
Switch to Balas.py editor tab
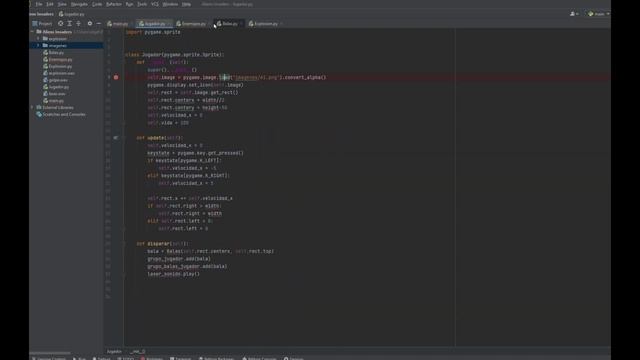tap(229, 24)
